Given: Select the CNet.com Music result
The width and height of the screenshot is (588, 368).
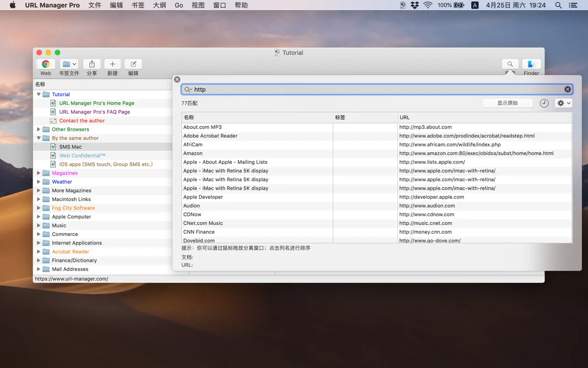Looking at the screenshot, I should tap(377, 223).
